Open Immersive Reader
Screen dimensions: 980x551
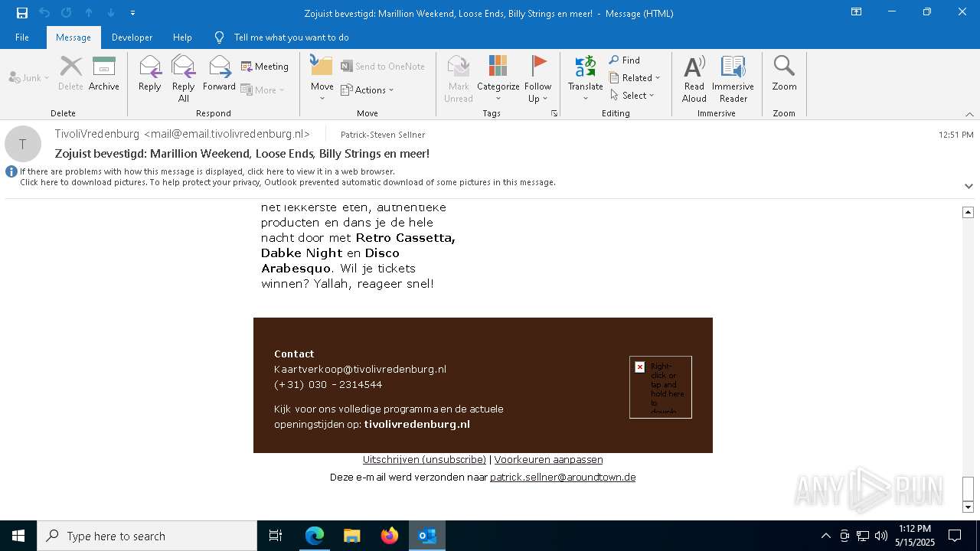pyautogui.click(x=733, y=79)
